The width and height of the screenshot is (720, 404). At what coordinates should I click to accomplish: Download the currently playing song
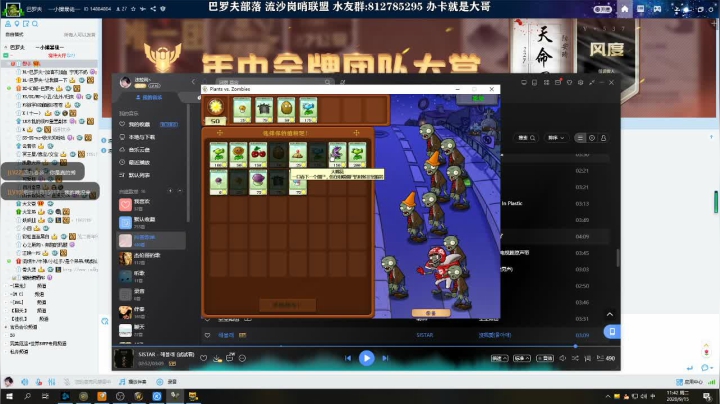click(217, 358)
